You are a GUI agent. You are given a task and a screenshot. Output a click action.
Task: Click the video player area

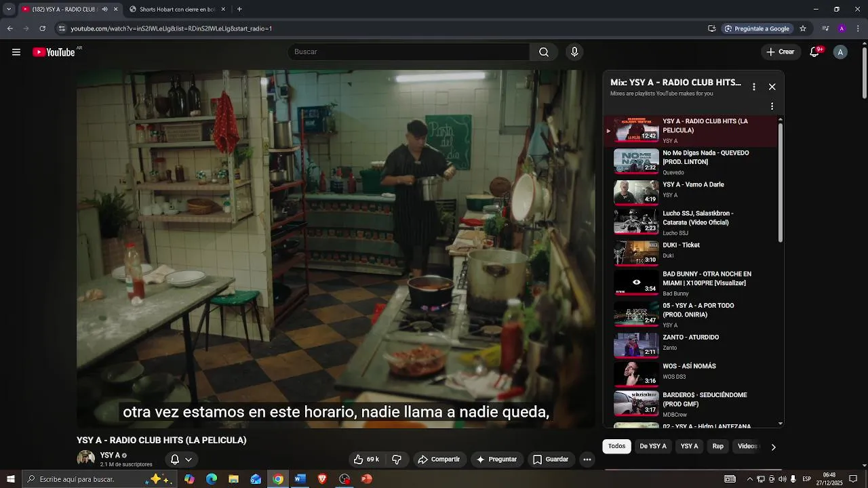click(336, 249)
